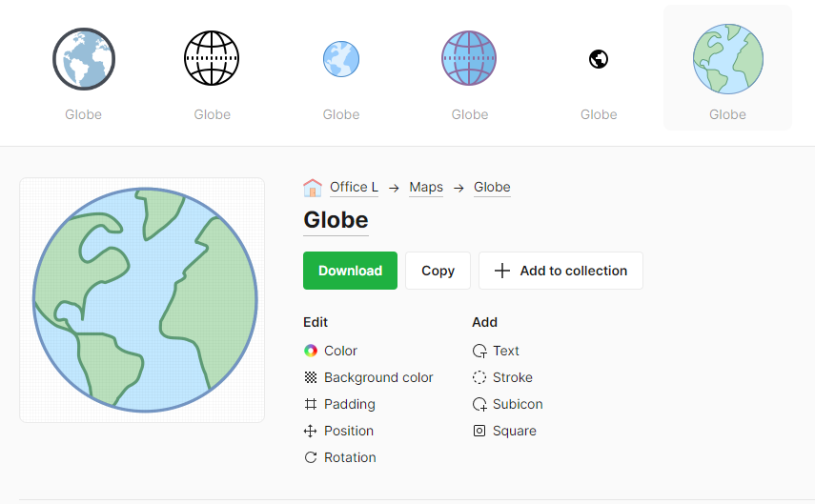The image size is (815, 504).
Task: Choose the black wireframe globe icon
Action: point(212,59)
